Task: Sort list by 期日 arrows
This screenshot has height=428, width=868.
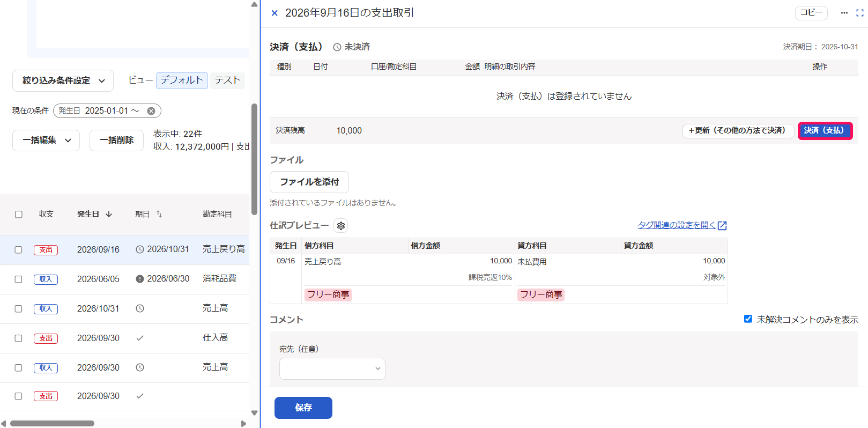Action: pos(159,214)
